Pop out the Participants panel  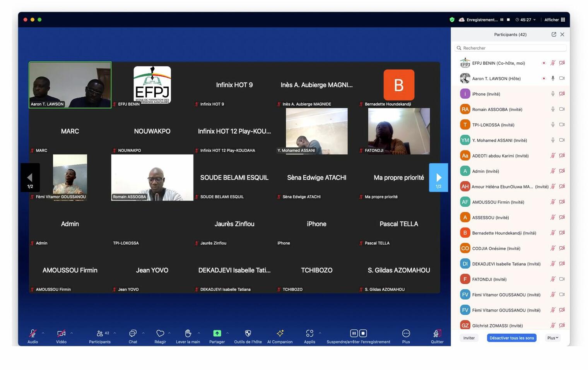[x=554, y=34]
